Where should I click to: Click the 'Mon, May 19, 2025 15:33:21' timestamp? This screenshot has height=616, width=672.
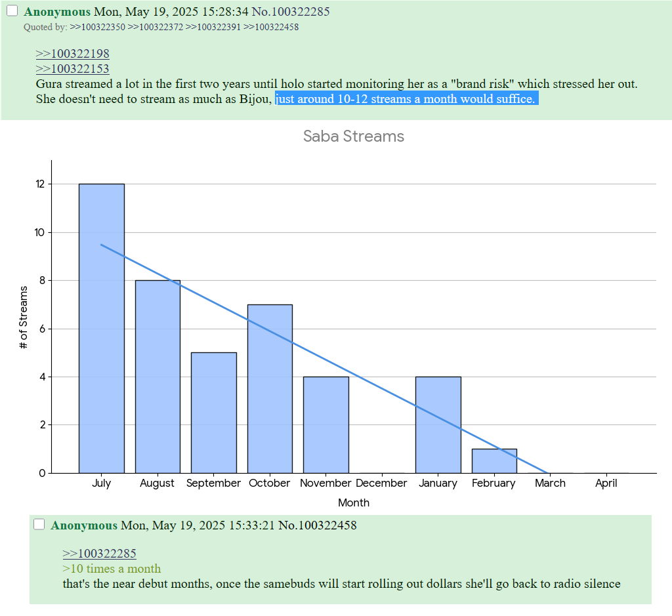(x=198, y=525)
